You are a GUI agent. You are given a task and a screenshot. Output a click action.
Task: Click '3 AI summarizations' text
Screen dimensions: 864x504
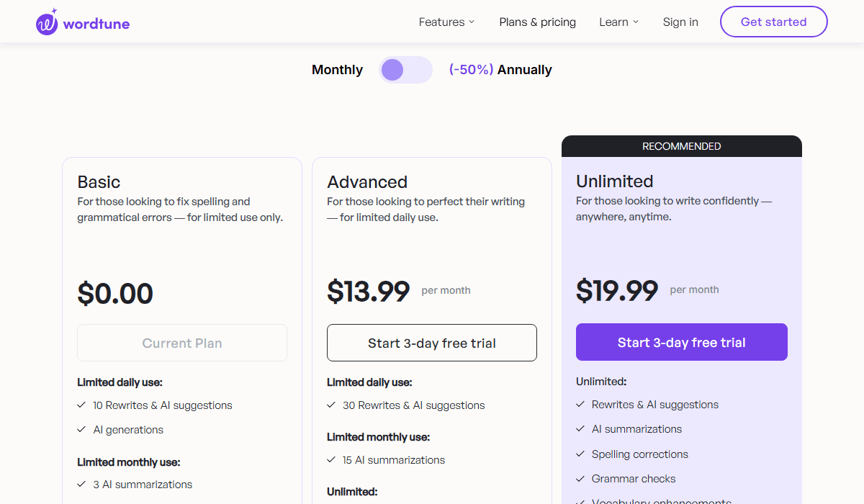[x=143, y=485]
